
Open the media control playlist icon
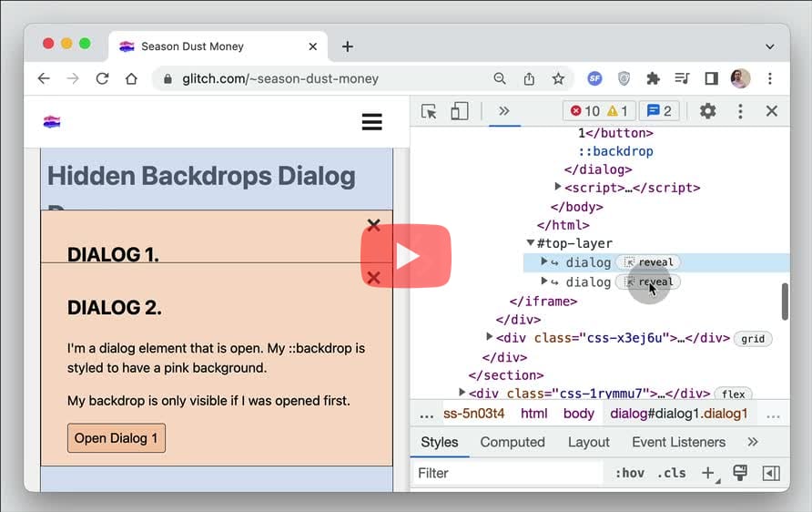click(682, 78)
